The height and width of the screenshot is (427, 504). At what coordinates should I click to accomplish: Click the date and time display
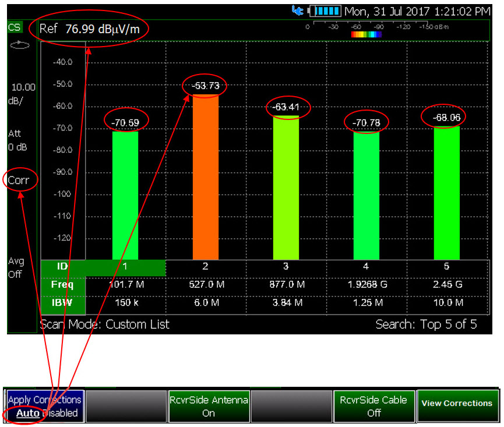point(418,12)
